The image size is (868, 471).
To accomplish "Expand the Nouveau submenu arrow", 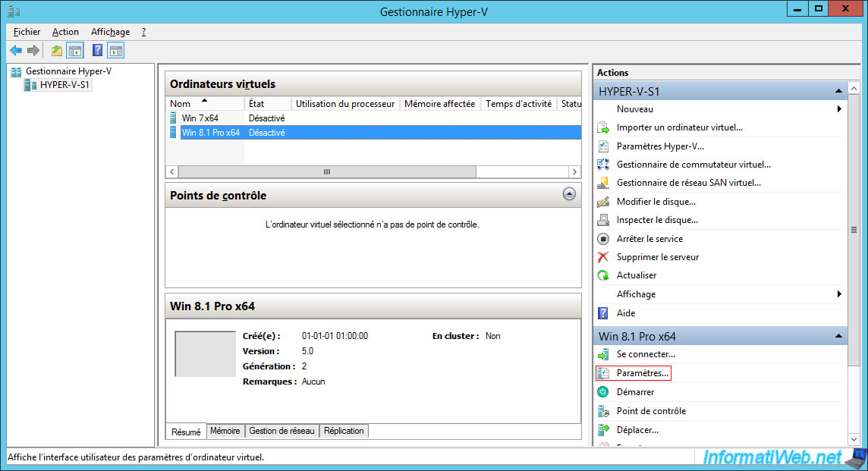I will (839, 109).
